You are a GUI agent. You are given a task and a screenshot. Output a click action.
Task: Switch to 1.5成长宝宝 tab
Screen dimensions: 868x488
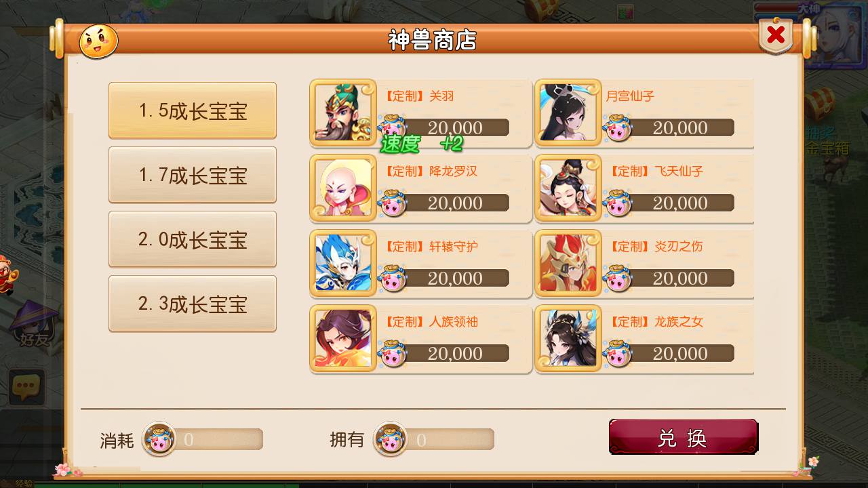point(193,110)
